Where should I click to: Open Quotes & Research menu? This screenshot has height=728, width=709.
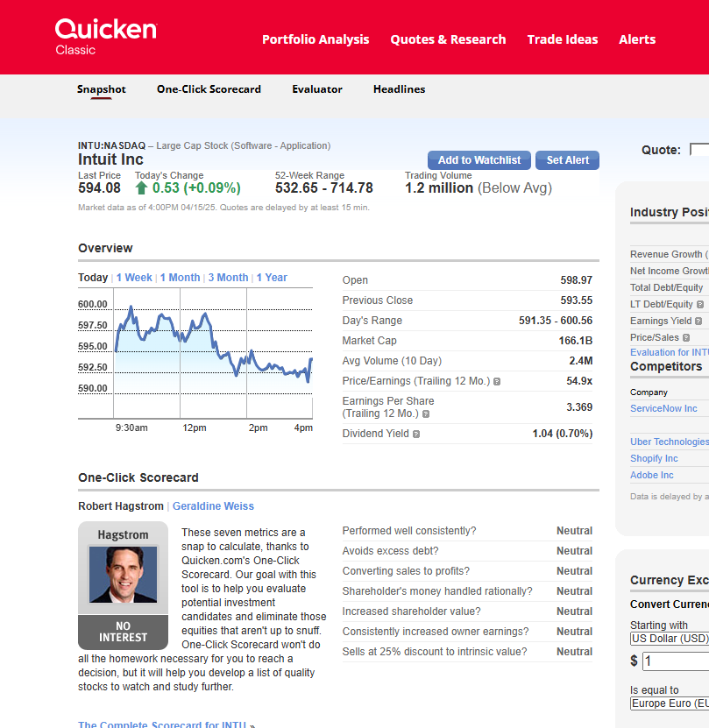point(448,39)
